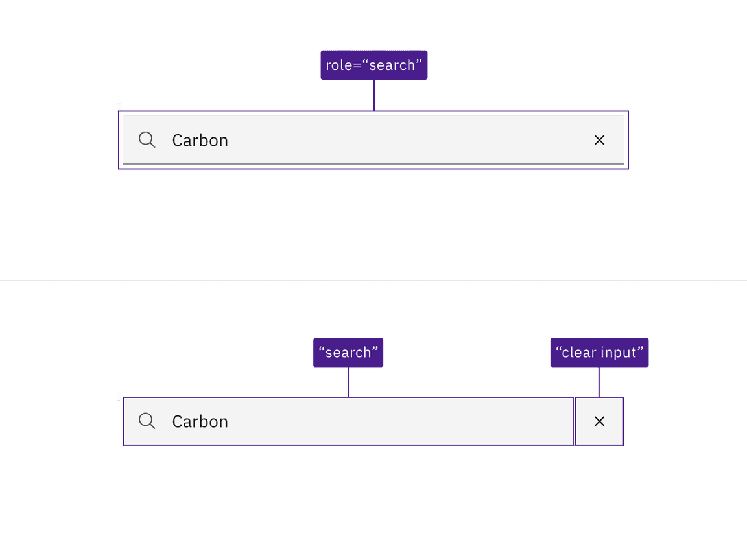This screenshot has height=560, width=747.
Task: Click the connector line below the "clear input" tag
Action: click(599, 382)
